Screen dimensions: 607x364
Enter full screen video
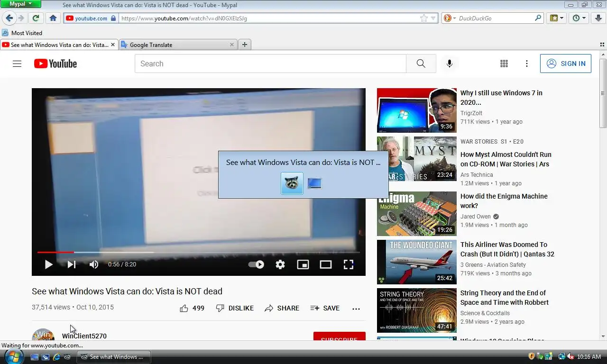(349, 264)
